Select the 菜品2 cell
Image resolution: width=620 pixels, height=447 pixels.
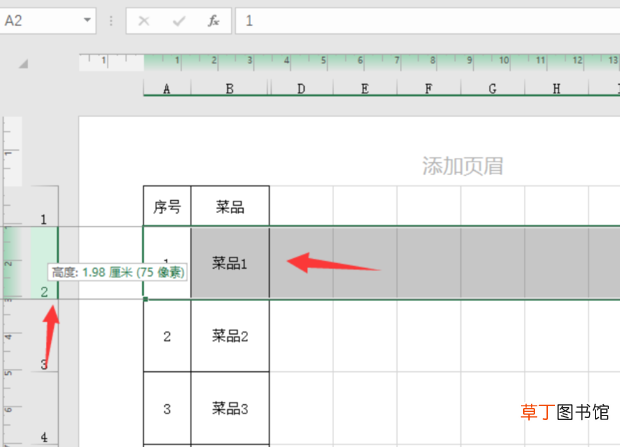[x=230, y=336]
